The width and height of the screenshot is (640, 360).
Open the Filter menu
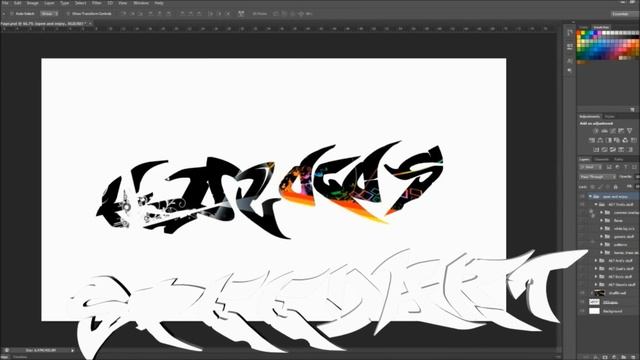(97, 3)
